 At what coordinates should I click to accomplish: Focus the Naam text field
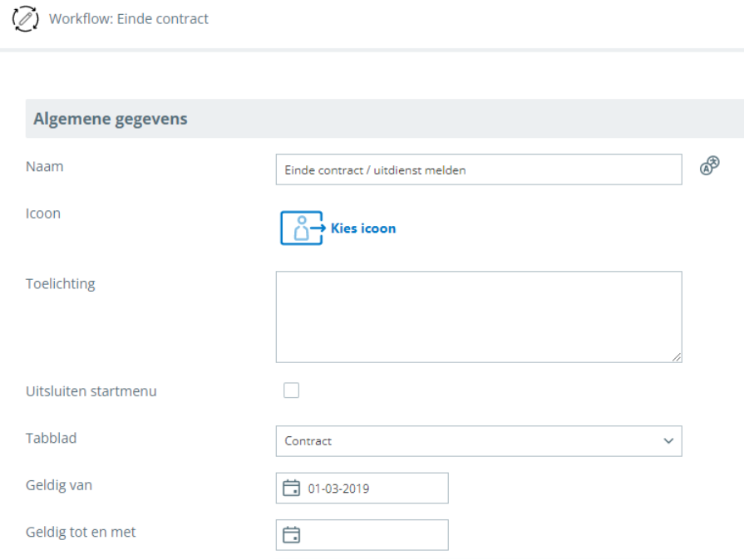click(478, 169)
